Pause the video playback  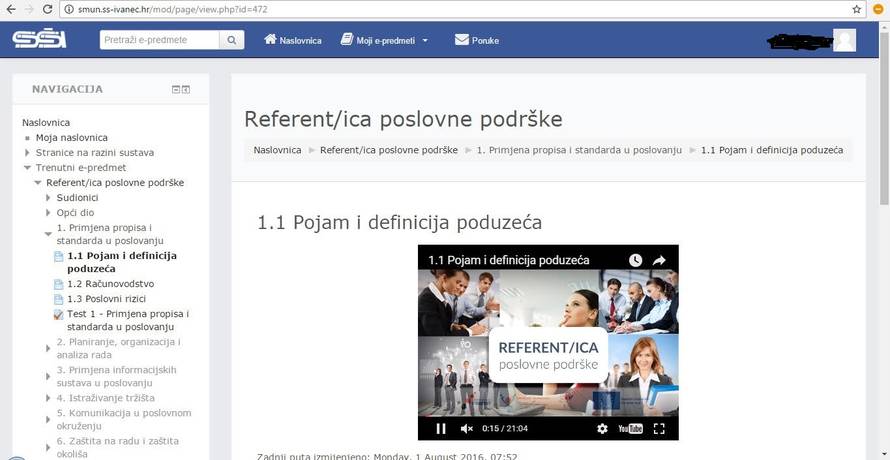pyautogui.click(x=440, y=429)
